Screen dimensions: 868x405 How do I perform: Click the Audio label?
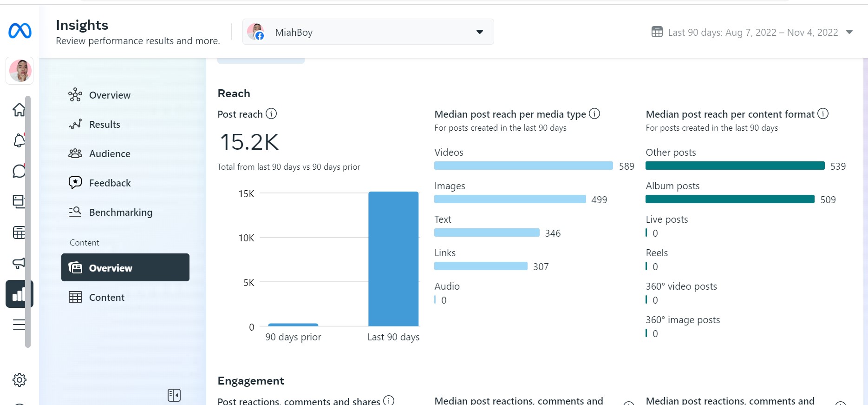pyautogui.click(x=447, y=286)
